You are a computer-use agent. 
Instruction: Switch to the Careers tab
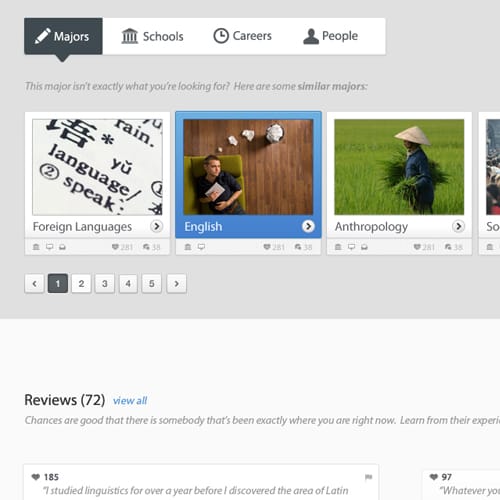click(242, 36)
